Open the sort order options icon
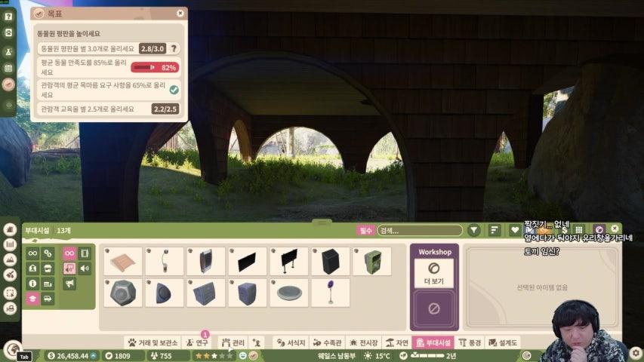The height and width of the screenshot is (362, 644). pos(494,231)
